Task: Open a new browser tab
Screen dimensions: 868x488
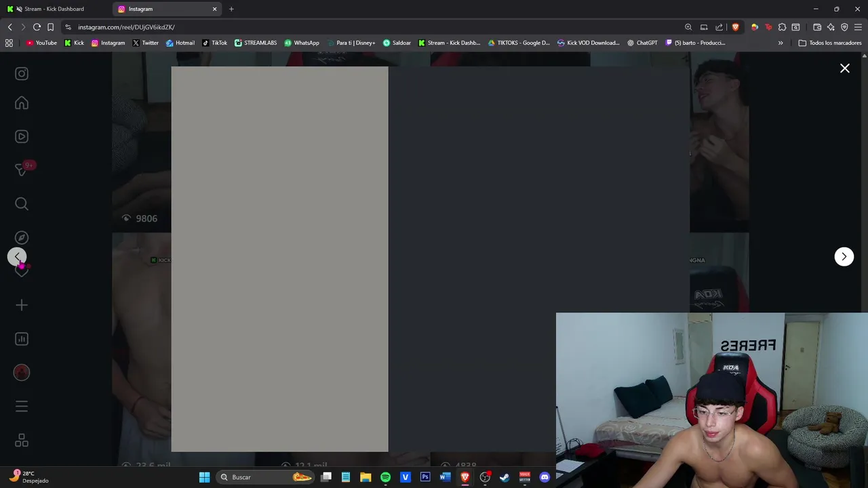Action: coord(231,9)
